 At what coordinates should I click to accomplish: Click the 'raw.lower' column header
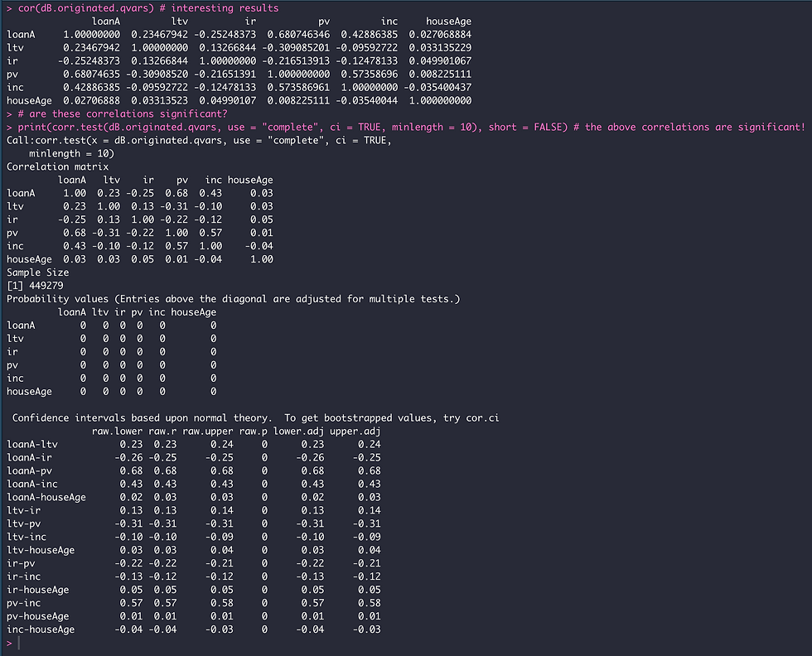tap(117, 432)
